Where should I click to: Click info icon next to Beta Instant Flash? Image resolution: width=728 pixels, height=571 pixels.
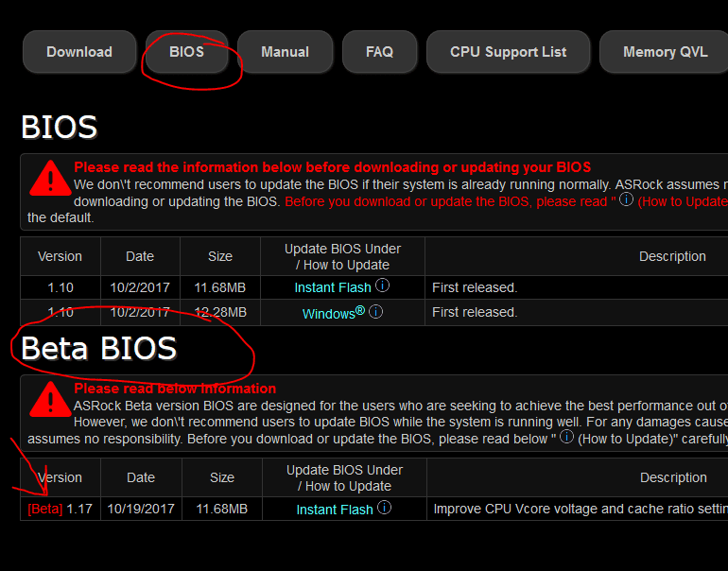pos(384,507)
